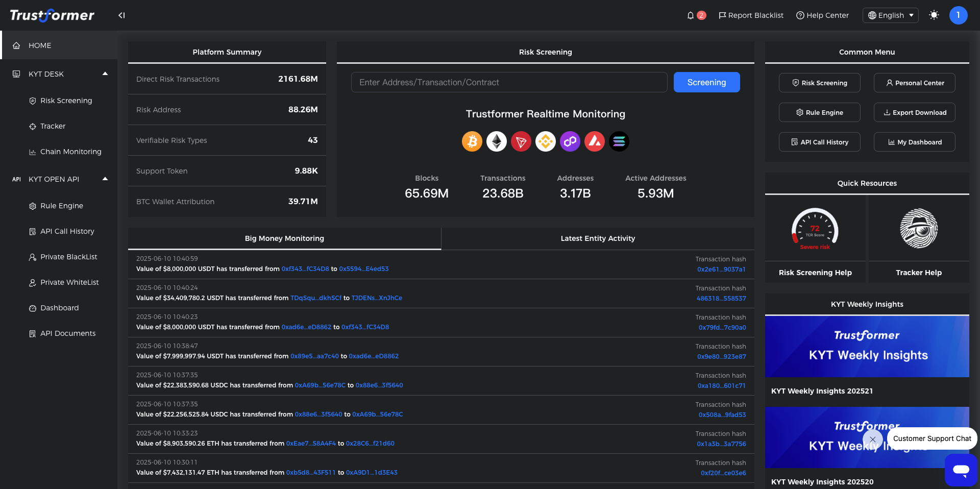Select the Tron chain icon

click(521, 141)
